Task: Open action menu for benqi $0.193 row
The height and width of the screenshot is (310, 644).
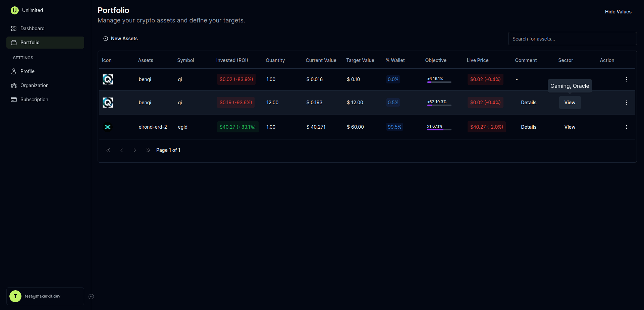Action: click(626, 103)
